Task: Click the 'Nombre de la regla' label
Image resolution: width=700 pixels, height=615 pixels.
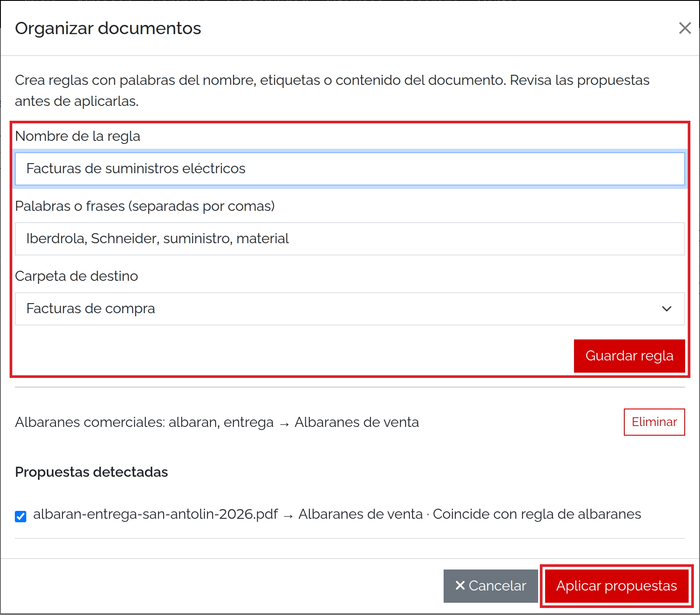Action: (77, 136)
